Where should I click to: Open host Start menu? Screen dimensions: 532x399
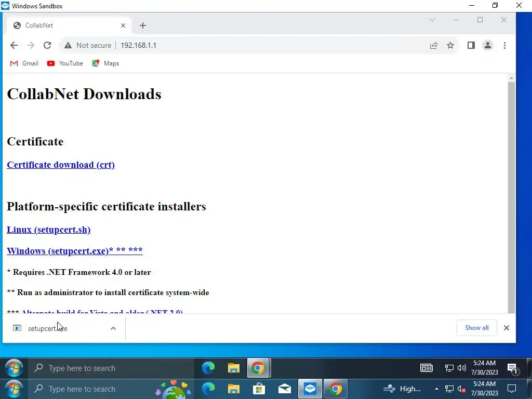14,389
